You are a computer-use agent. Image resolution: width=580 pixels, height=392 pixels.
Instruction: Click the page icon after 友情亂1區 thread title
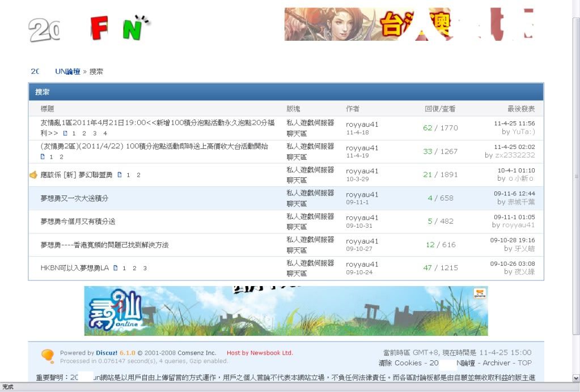coord(65,134)
